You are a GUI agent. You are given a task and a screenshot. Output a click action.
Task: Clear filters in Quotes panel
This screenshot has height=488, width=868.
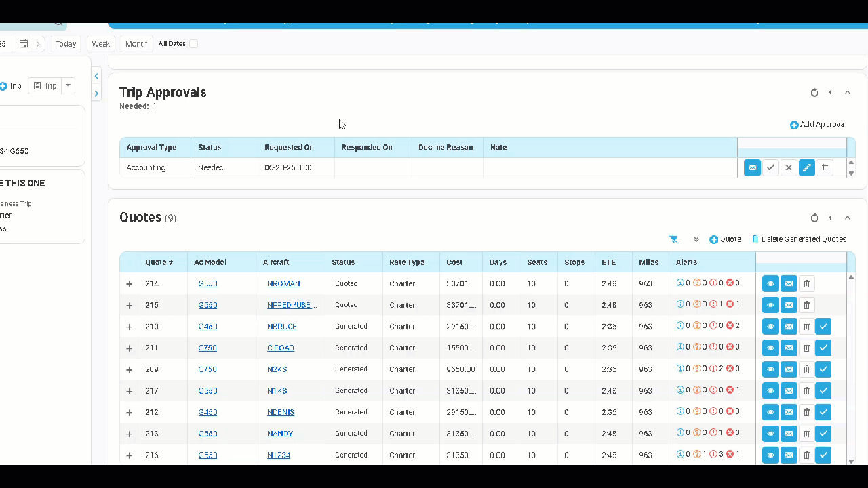click(x=673, y=239)
